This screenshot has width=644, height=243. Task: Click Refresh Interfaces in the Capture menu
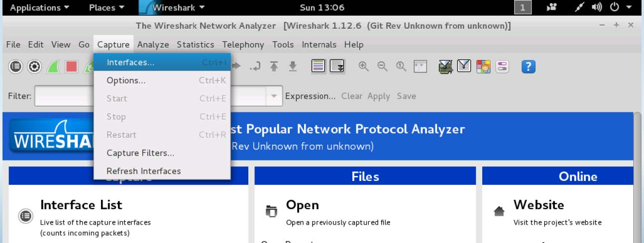click(143, 171)
